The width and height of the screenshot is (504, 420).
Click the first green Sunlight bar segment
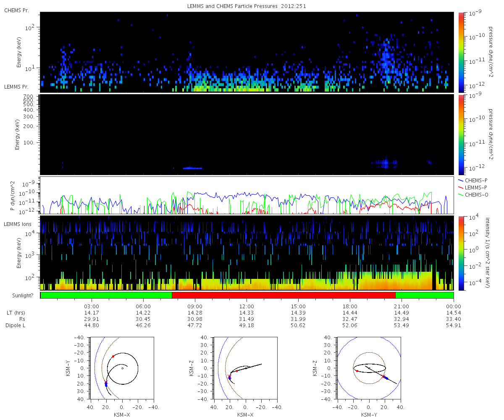click(x=106, y=295)
